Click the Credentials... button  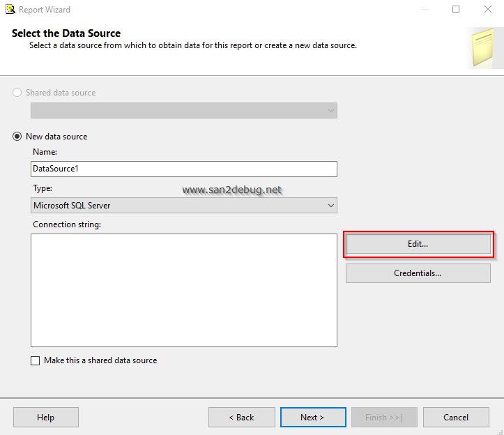[418, 273]
